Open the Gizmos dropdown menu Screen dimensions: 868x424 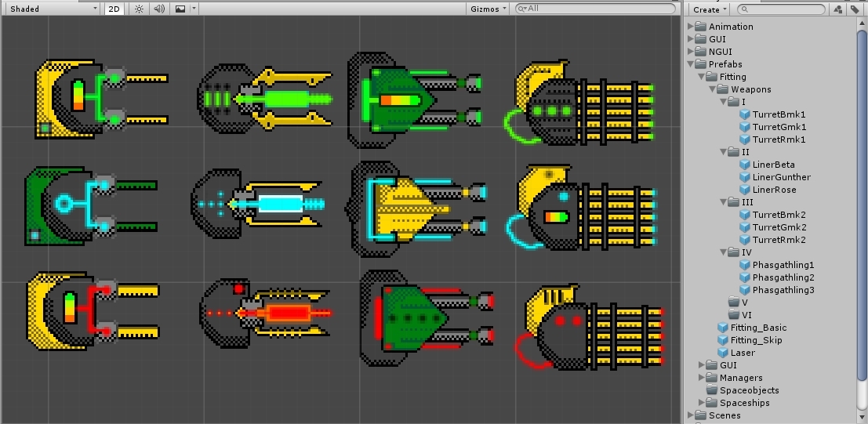(x=488, y=9)
